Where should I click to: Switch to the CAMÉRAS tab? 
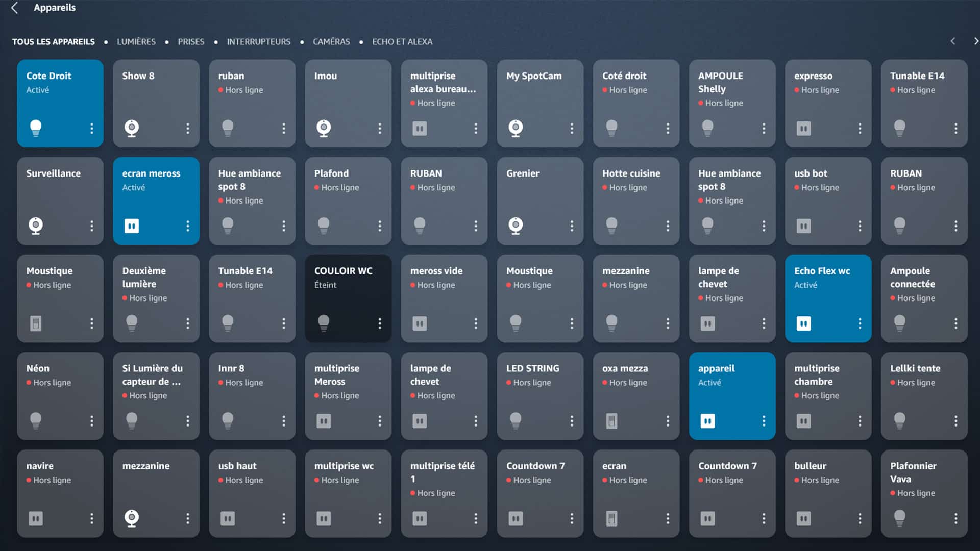331,42
